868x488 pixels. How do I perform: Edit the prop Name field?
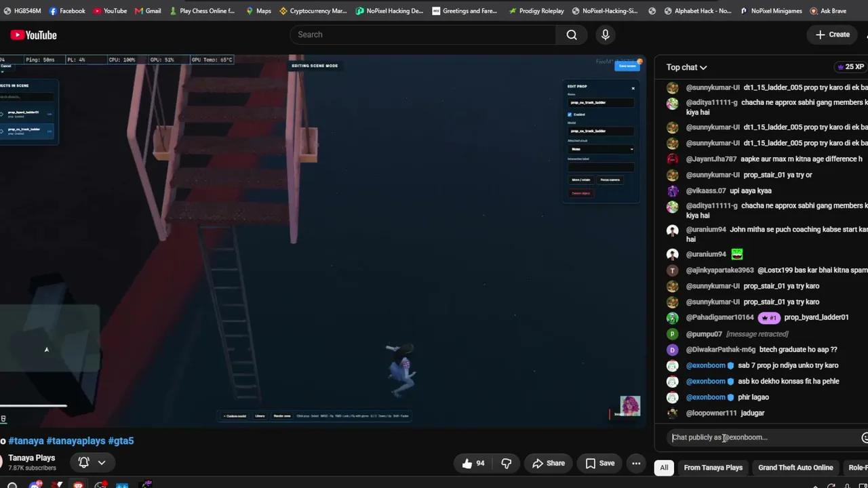coord(601,102)
